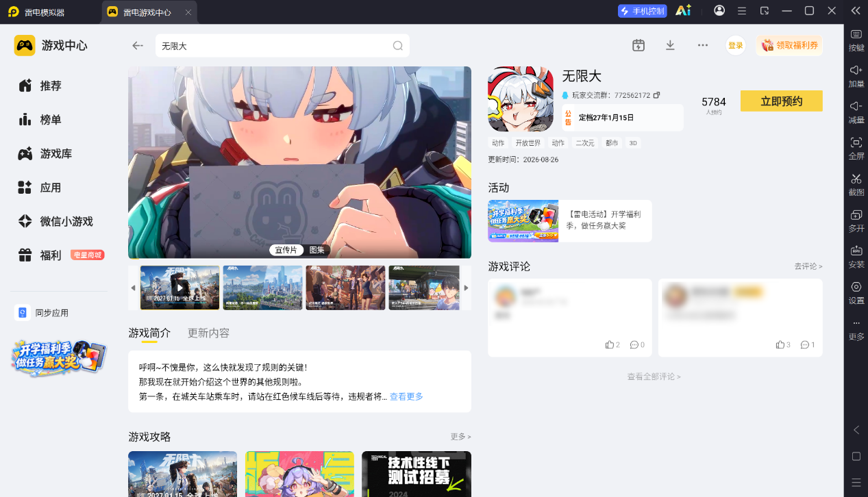The width and height of the screenshot is (868, 497).
Task: Go back with the left arrow
Action: coord(138,46)
